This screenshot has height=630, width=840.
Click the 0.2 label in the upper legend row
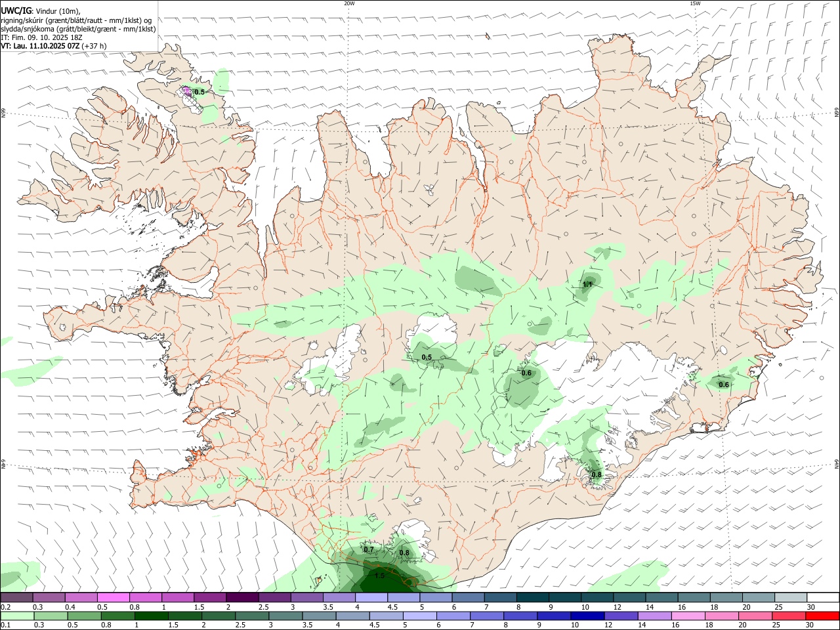(x=5, y=607)
